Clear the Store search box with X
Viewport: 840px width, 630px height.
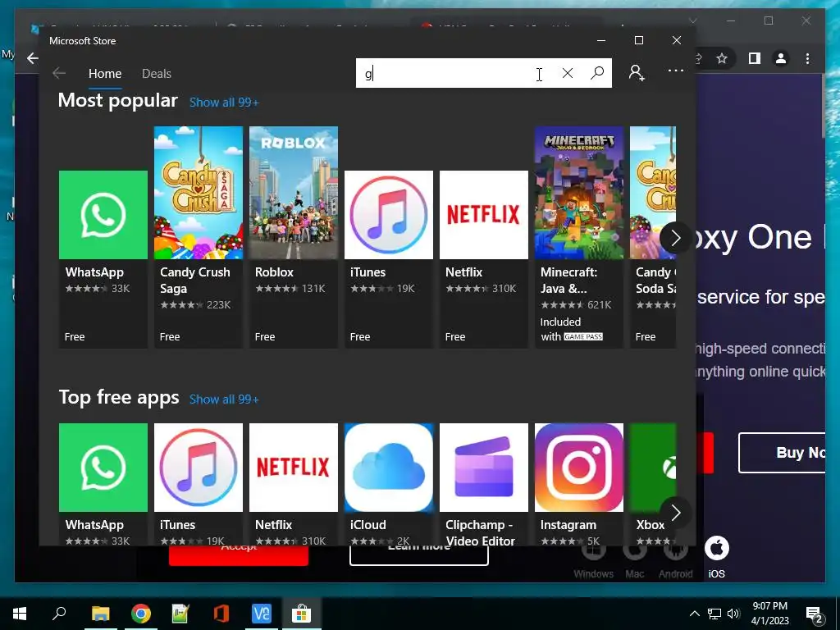click(x=568, y=73)
